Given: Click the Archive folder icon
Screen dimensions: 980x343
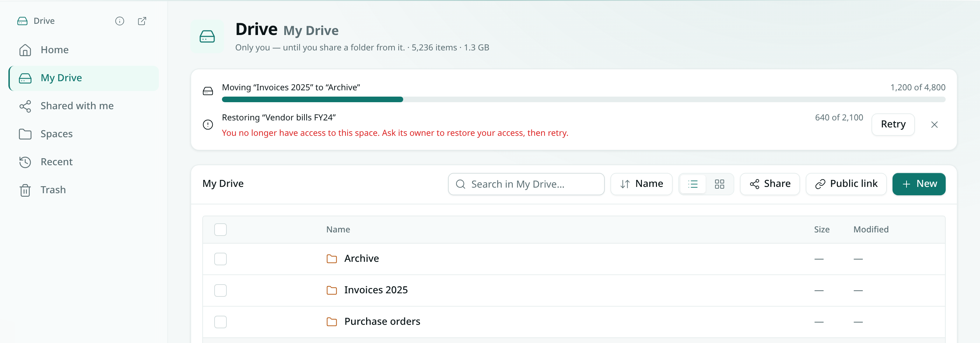Looking at the screenshot, I should tap(332, 259).
